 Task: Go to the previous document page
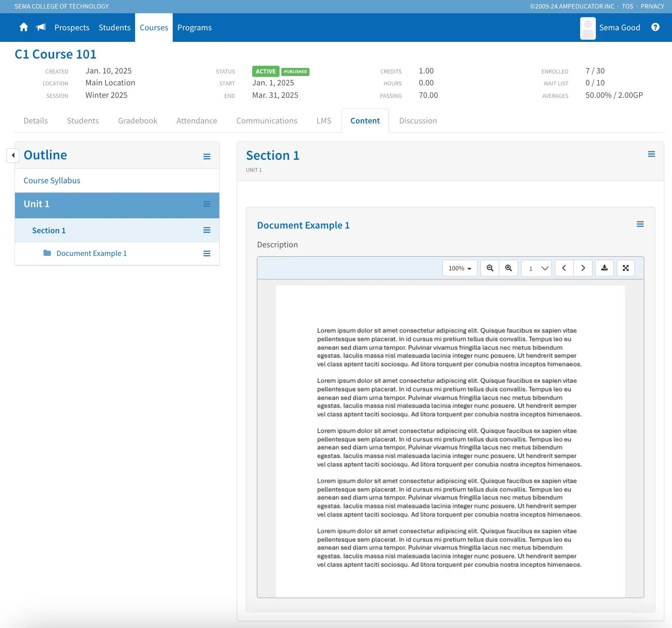[x=564, y=268]
